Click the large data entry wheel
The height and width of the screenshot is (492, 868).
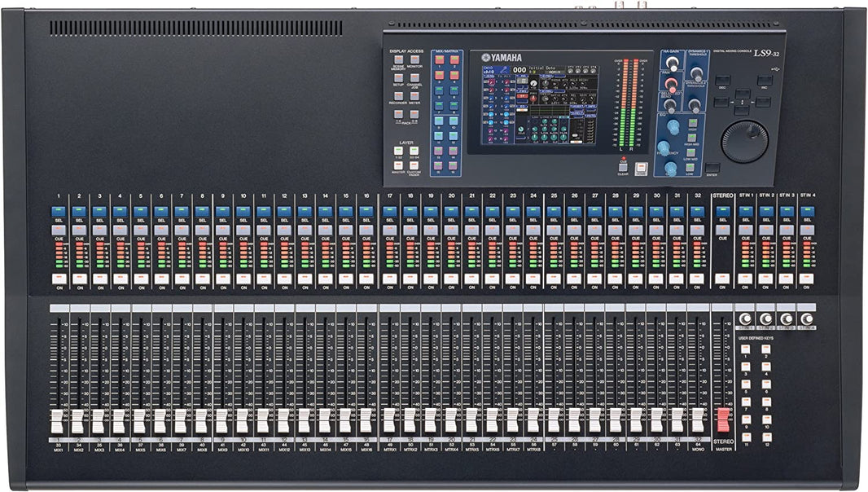745,141
